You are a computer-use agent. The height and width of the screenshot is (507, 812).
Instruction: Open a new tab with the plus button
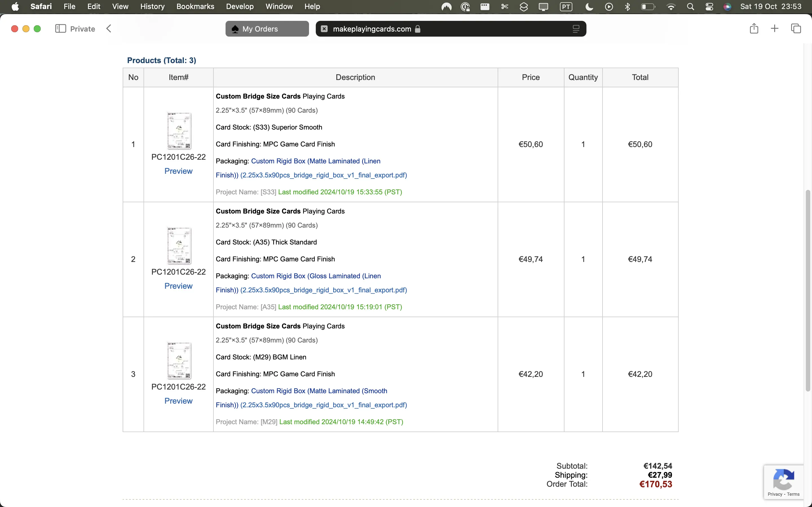pos(775,28)
